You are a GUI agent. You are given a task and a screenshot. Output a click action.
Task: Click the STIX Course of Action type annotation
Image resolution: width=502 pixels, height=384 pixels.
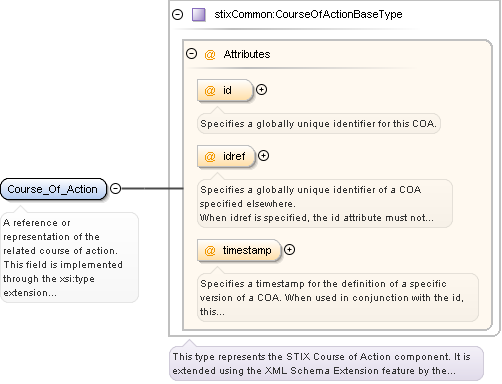326,364
